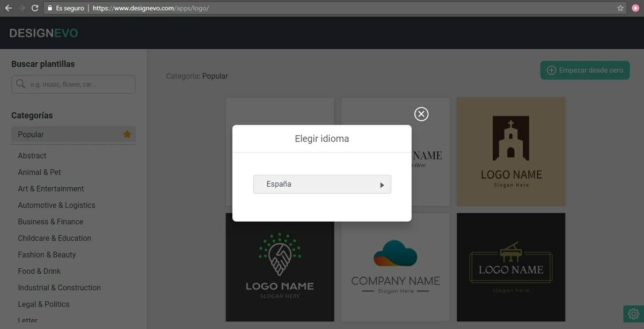
Task: Open the España language dropdown
Action: 322,184
